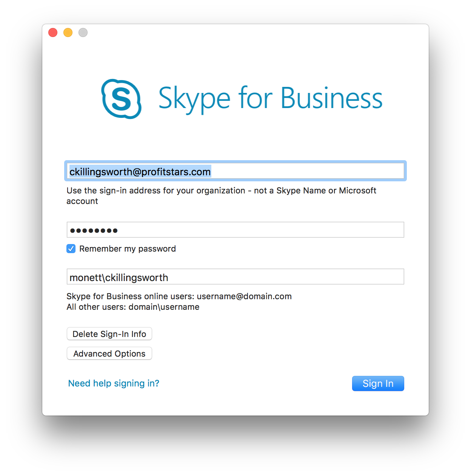Follow the 'Need help signing in?' link
Image resolution: width=471 pixels, height=476 pixels.
point(114,383)
